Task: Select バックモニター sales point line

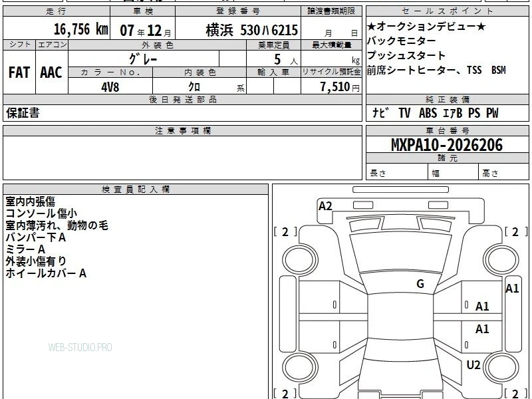Action: point(402,41)
